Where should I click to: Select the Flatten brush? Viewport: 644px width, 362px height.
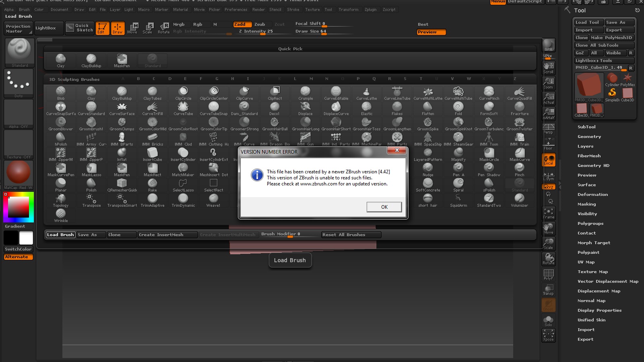pyautogui.click(x=428, y=108)
